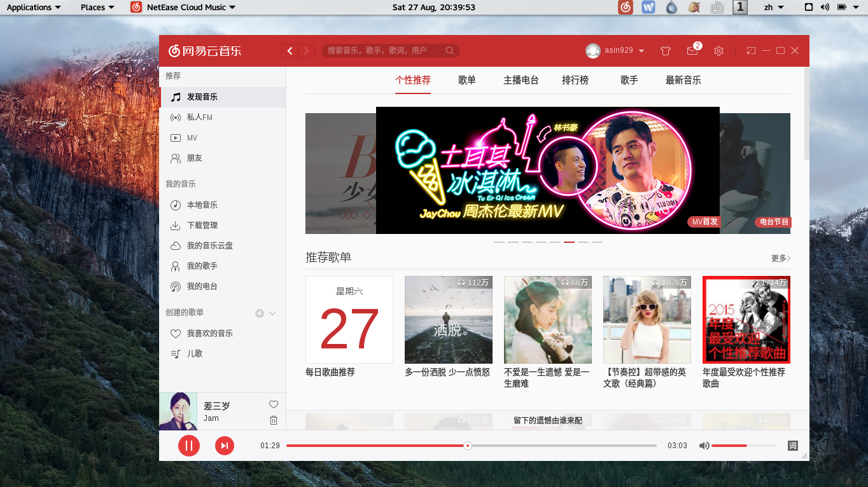Switch to the 主播电台 tab

pos(521,80)
